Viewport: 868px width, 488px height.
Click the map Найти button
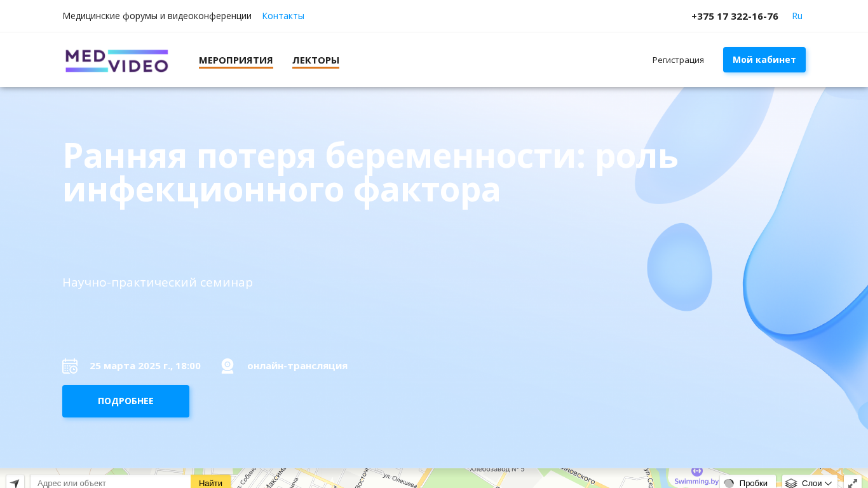click(210, 482)
